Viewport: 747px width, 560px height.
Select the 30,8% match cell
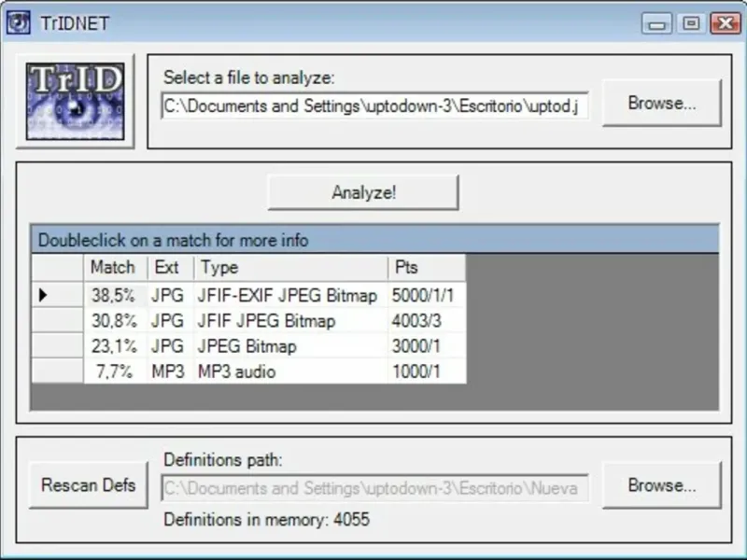(x=115, y=320)
